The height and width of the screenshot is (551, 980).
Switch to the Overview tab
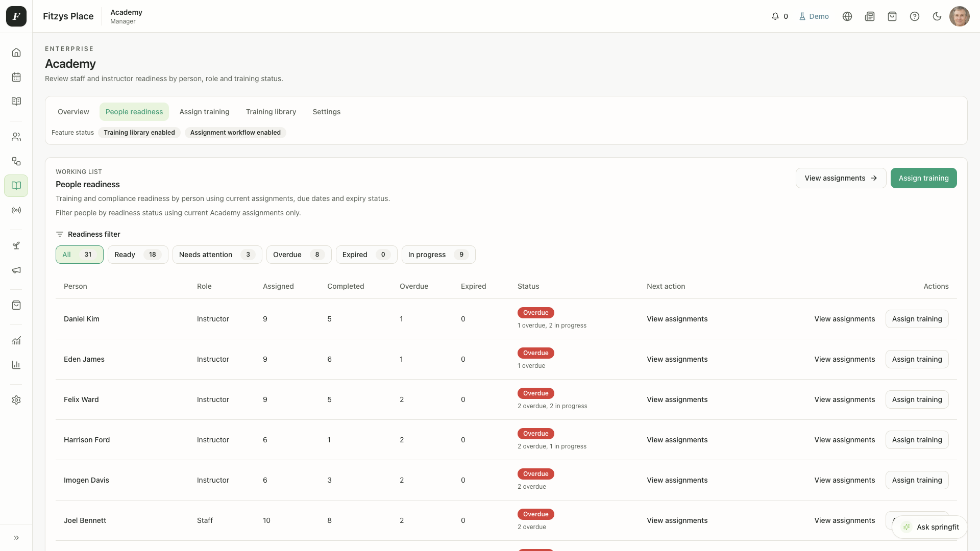tap(73, 112)
